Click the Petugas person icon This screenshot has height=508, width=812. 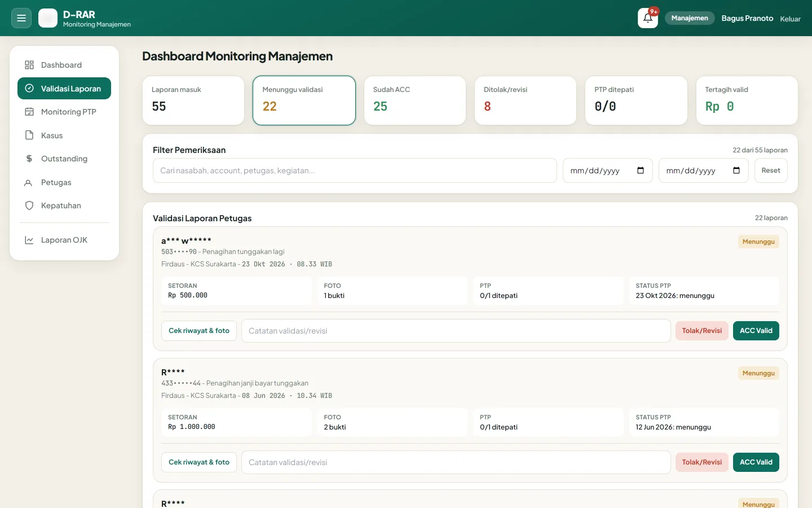[29, 182]
